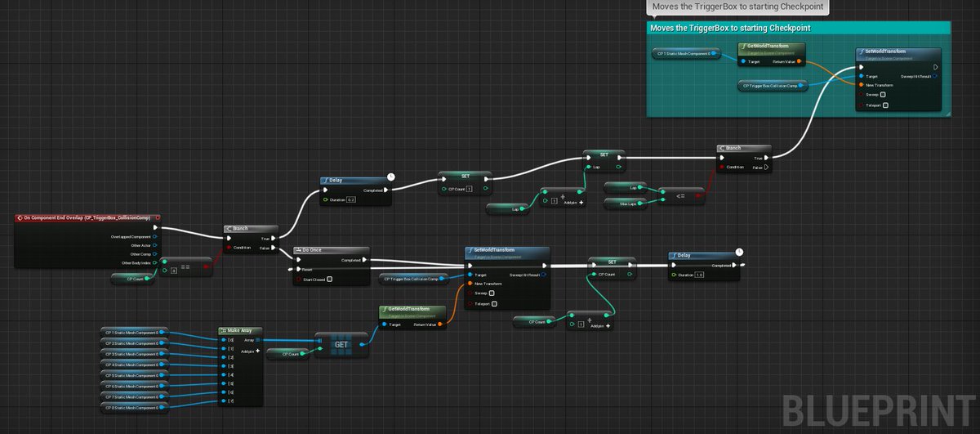The width and height of the screenshot is (980, 434).
Task: Select the Other Body Index output pin
Action: click(155, 262)
